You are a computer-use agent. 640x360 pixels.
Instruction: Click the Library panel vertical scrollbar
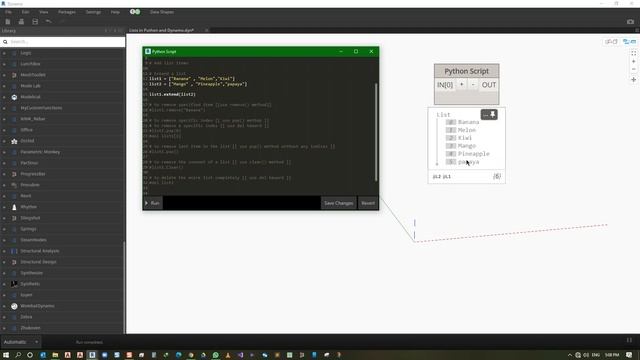124,287
